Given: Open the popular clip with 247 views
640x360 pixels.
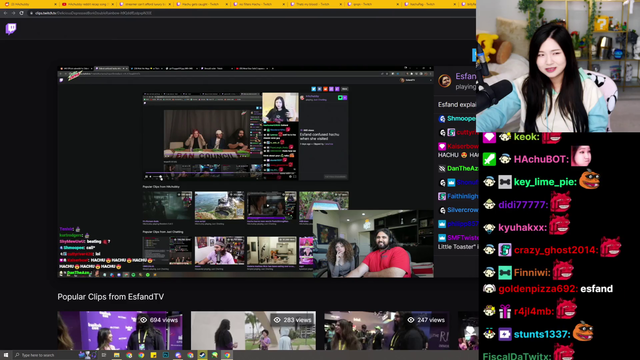Looking at the screenshot, I should point(387,331).
